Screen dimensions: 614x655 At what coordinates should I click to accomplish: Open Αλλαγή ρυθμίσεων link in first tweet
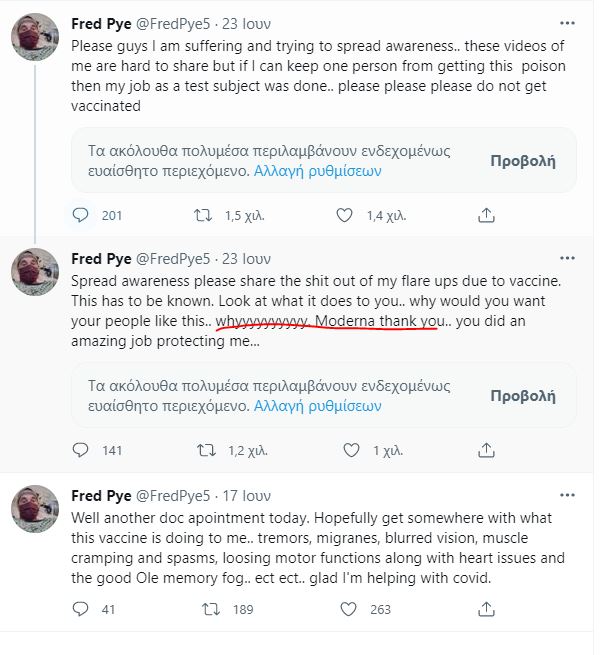tap(317, 170)
